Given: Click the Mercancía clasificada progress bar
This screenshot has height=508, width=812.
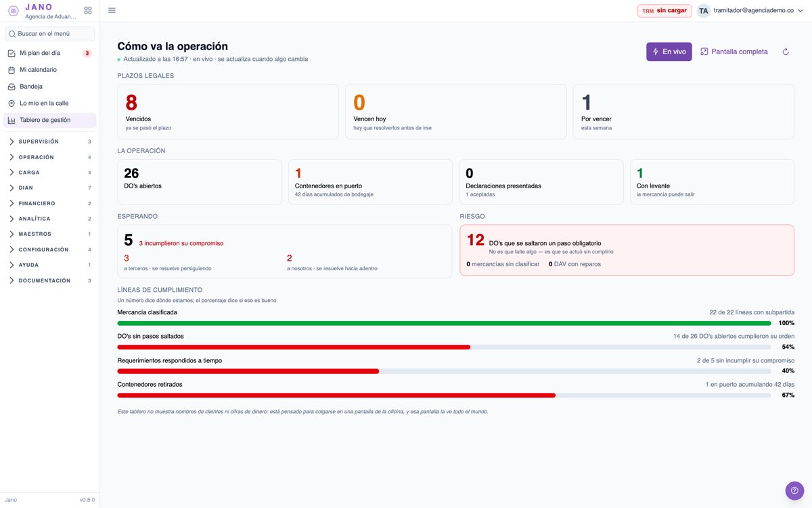Looking at the screenshot, I should (444, 323).
